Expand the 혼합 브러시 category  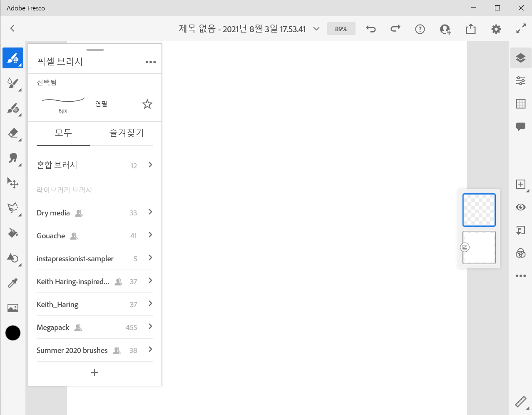(95, 165)
